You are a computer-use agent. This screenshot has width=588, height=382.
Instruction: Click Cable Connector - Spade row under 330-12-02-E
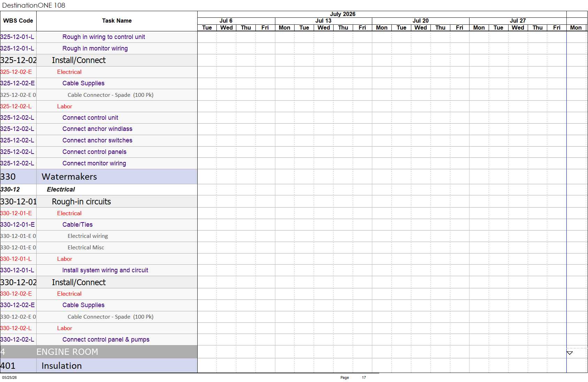[x=99, y=317]
